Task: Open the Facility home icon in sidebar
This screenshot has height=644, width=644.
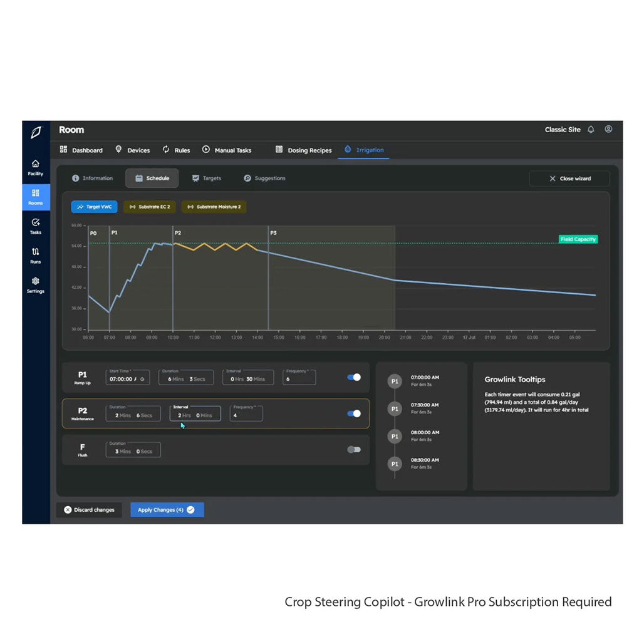Action: point(36,167)
